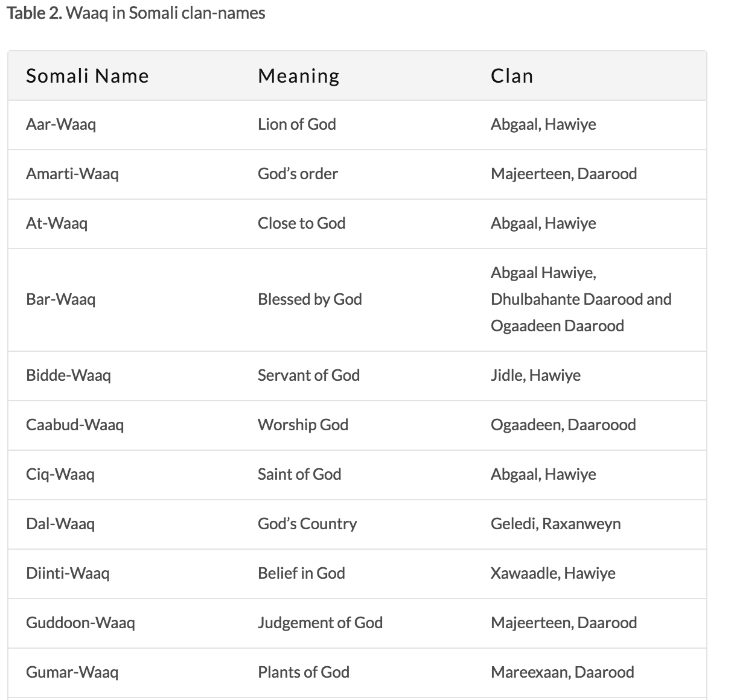Select the "Dhulbahante Daarood and" clan text
This screenshot has height=700, width=734.
pos(581,299)
